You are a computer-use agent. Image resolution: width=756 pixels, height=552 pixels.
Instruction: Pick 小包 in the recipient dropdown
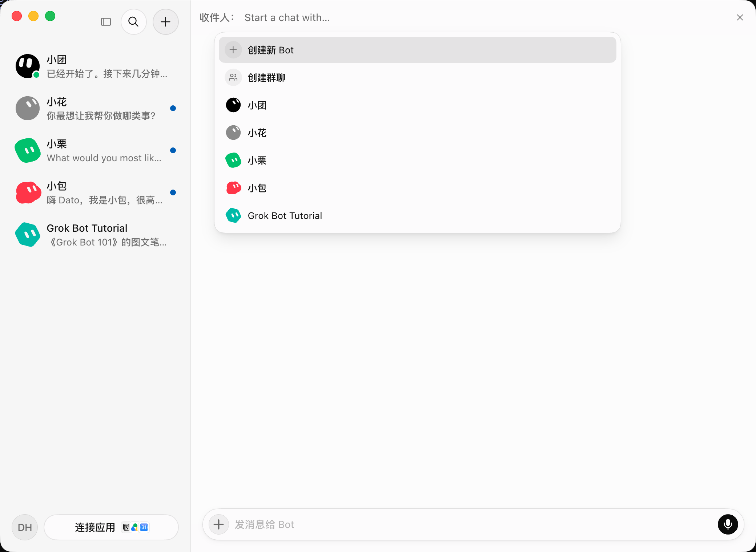pyautogui.click(x=417, y=188)
